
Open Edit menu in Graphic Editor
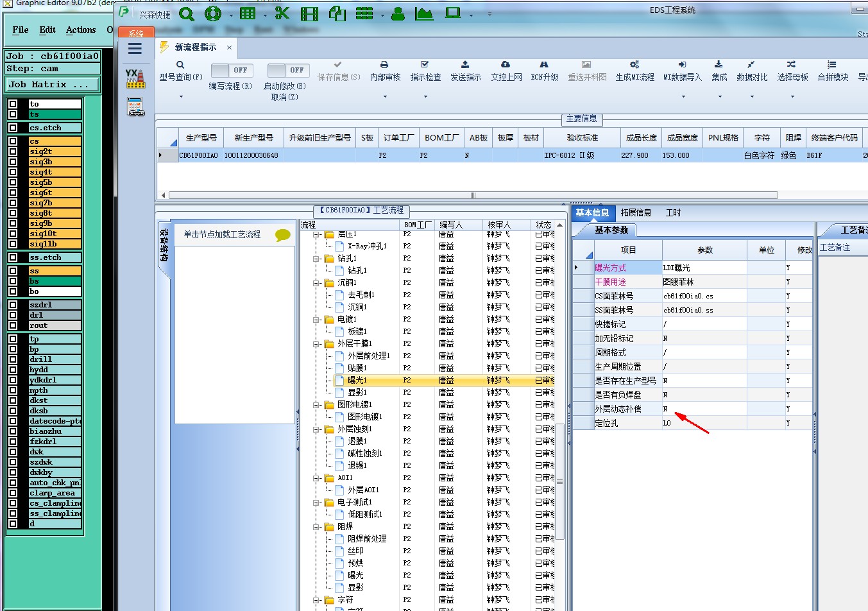(47, 30)
